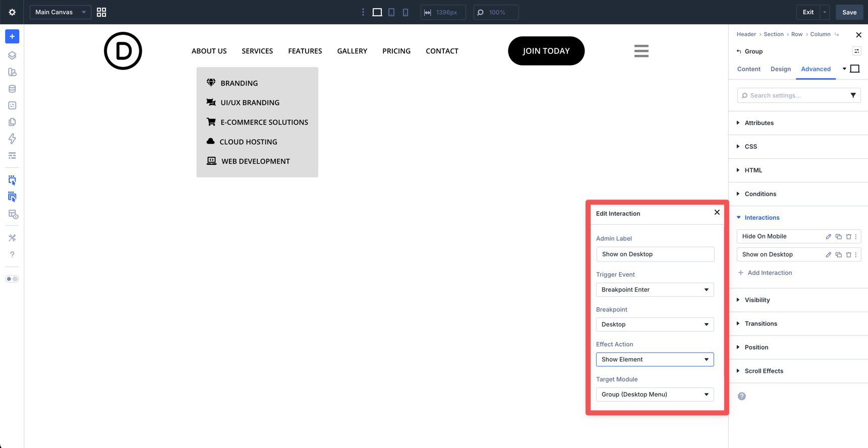Click the blue add module plus icon
Image resolution: width=868 pixels, height=448 pixels.
[12, 36]
